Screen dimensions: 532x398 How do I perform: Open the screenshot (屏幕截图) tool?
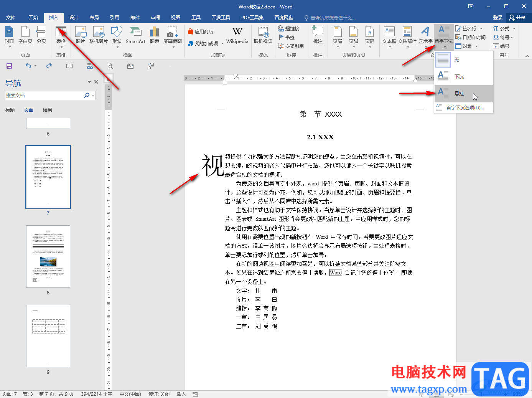pos(173,36)
